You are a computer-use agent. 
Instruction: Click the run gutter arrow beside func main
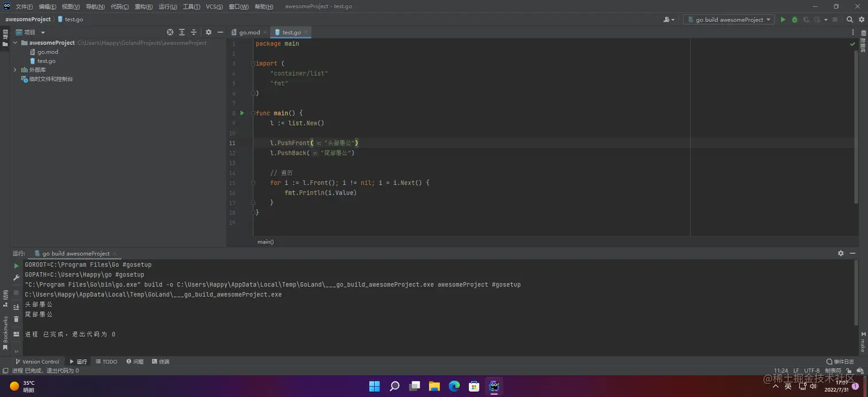tap(242, 113)
